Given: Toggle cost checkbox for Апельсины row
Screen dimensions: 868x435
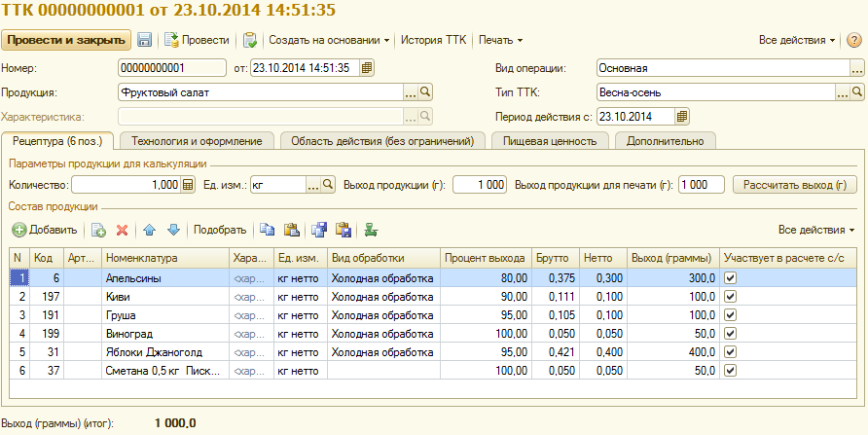Looking at the screenshot, I should pos(731,278).
